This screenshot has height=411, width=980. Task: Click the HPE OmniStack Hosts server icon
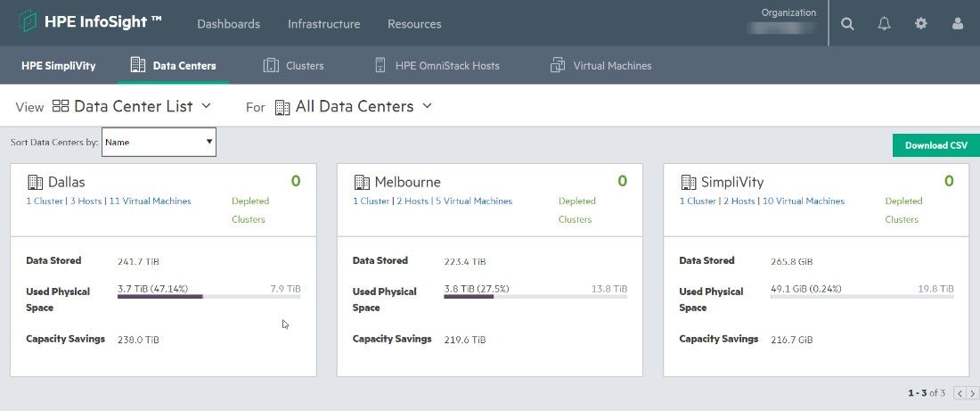(x=380, y=65)
